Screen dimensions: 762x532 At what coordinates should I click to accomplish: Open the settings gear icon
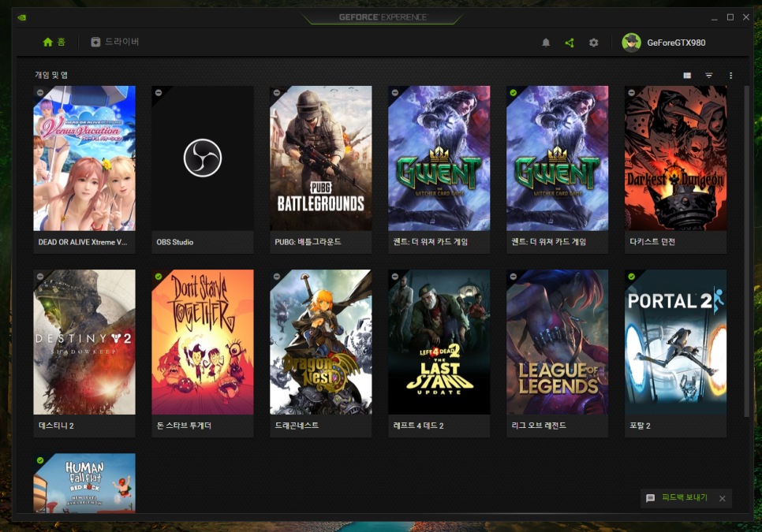coord(593,43)
